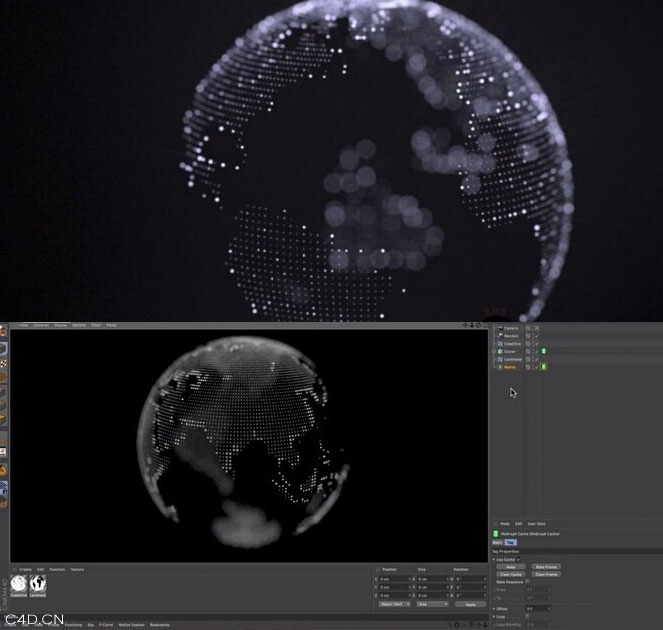Expand the Cloner object hierarchy
This screenshot has width=663, height=630.
click(x=494, y=351)
